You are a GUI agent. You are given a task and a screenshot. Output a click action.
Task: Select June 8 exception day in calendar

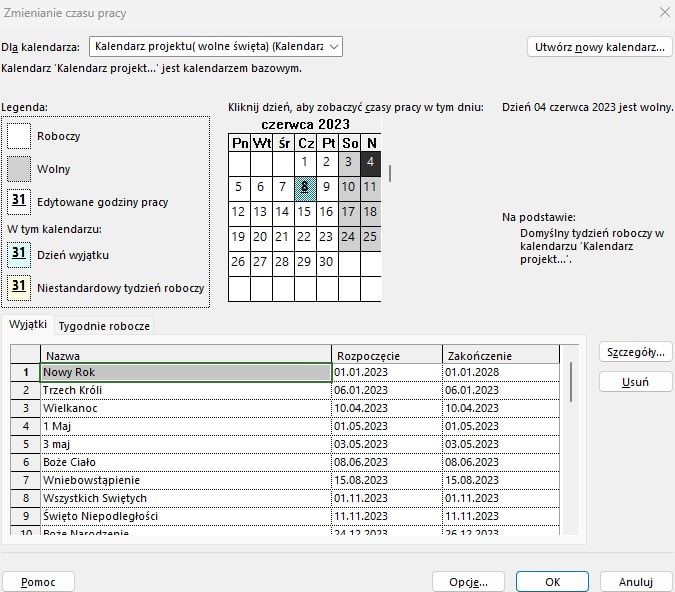(306, 186)
